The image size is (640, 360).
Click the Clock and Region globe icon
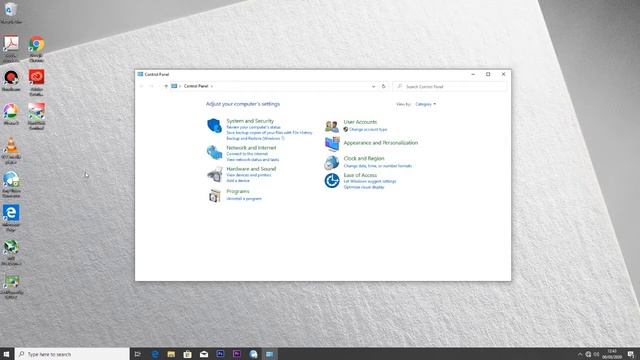(332, 162)
